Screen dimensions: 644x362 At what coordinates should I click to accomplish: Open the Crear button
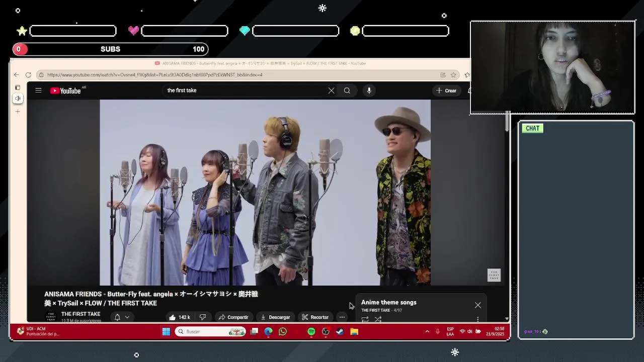pos(446,90)
